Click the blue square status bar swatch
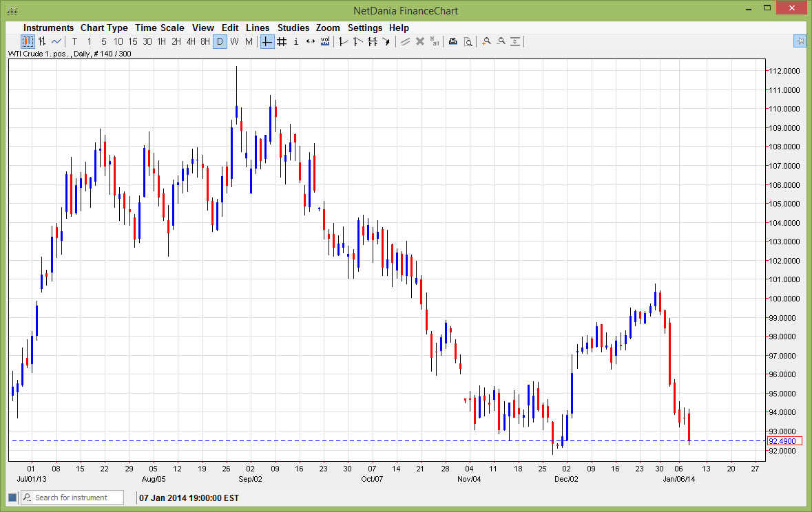This screenshot has width=812, height=512. pyautogui.click(x=12, y=498)
